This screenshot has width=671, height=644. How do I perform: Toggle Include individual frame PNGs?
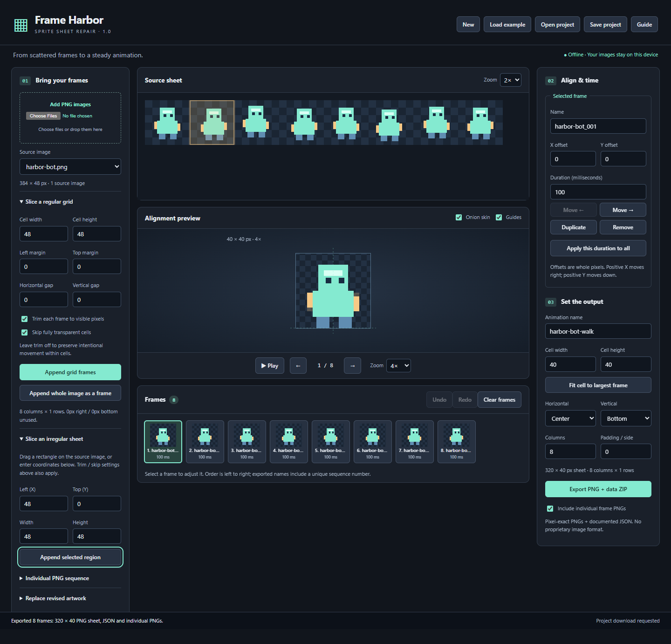[550, 508]
